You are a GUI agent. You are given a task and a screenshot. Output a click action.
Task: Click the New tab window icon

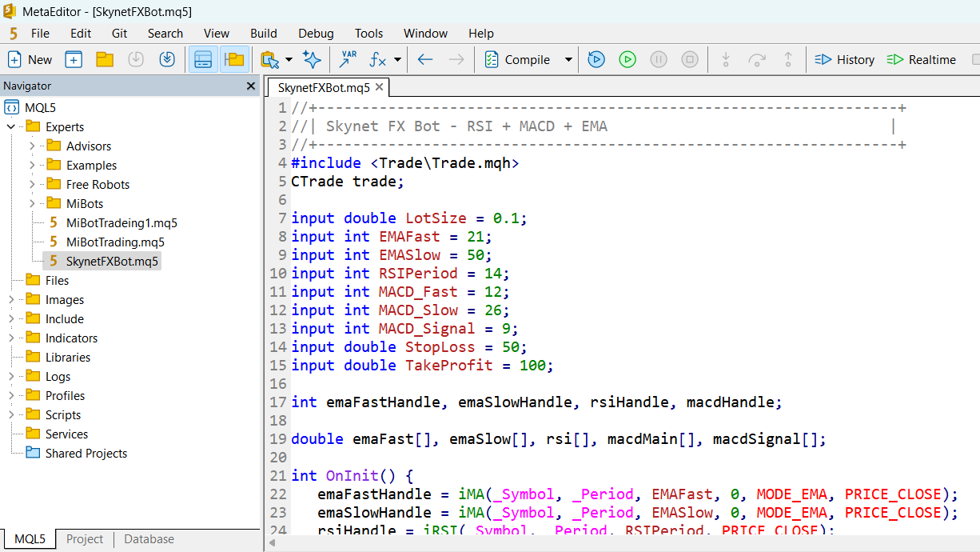coord(74,59)
